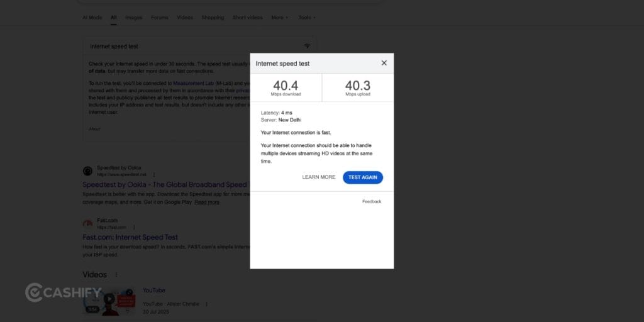
Task: Click the Fast.com favicon icon
Action: [87, 223]
